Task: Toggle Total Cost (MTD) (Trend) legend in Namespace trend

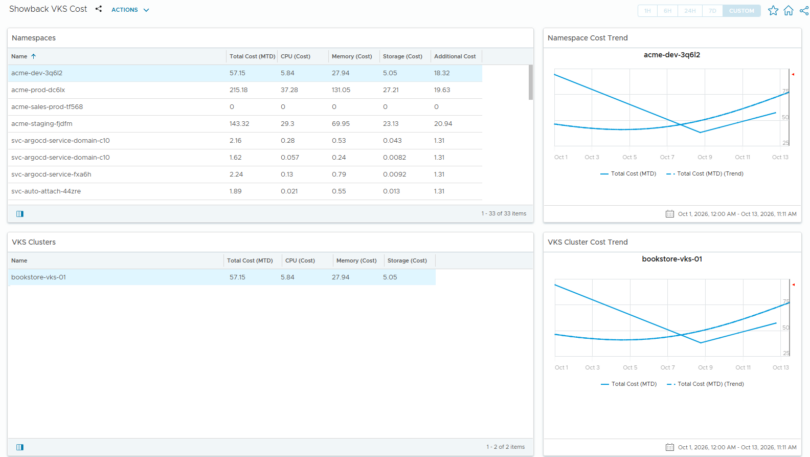Action: [x=705, y=174]
